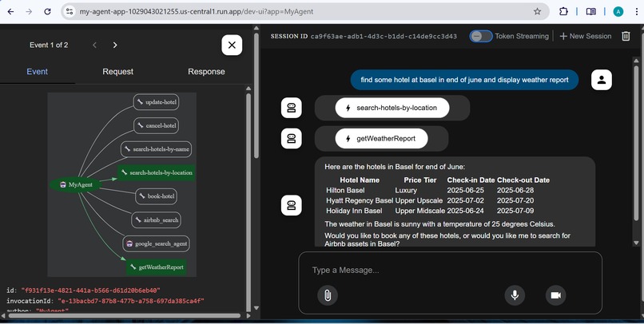Screen dimensions: 644x324
Task: Select the airbnb_search node in graph
Action: coord(156,219)
